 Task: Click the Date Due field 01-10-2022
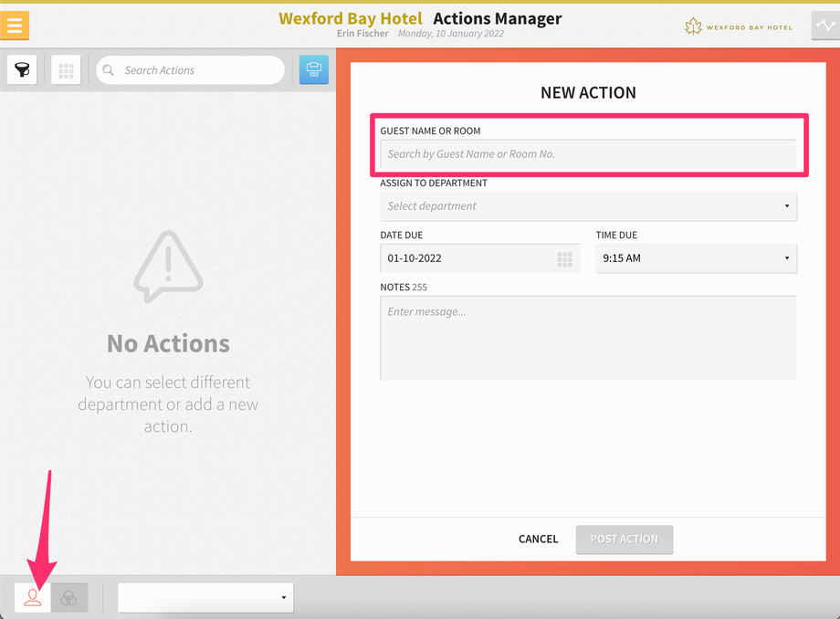(x=480, y=258)
